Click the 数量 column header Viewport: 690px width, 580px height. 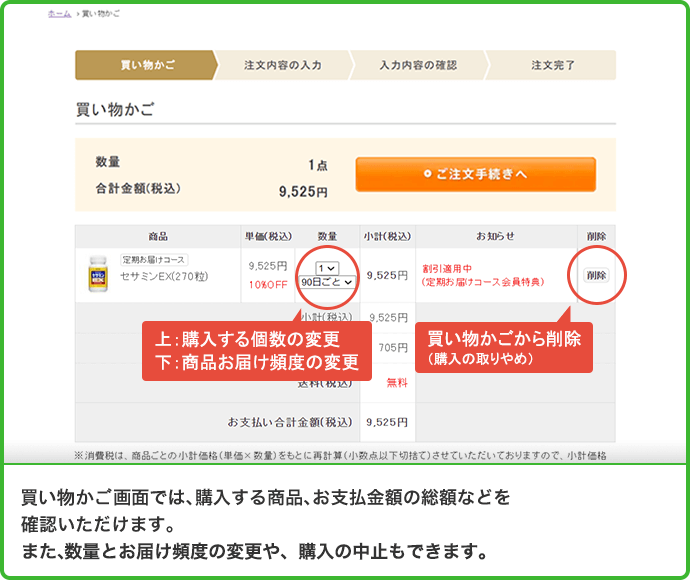pyautogui.click(x=327, y=236)
